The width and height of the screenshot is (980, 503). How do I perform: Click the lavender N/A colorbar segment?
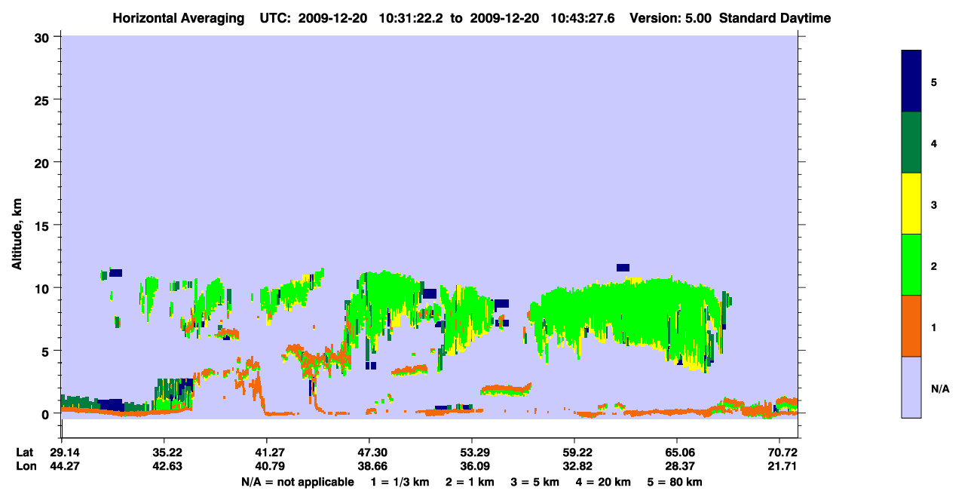point(911,387)
